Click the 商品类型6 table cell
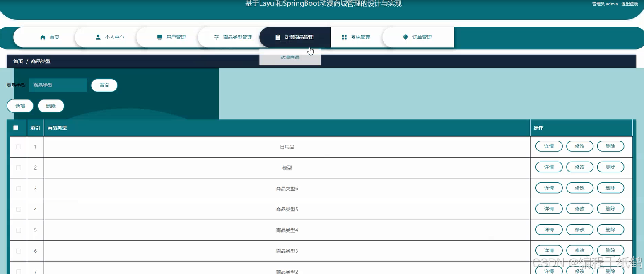The height and width of the screenshot is (274, 644). (x=287, y=189)
